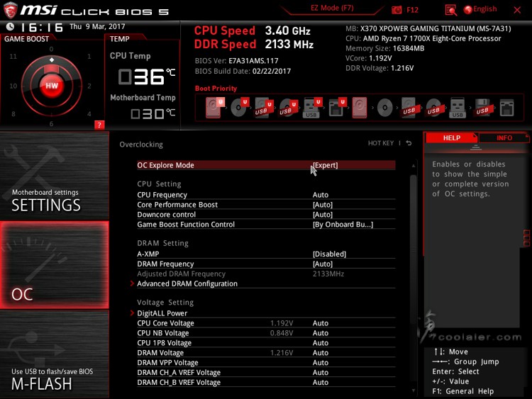Click the grip handle under HELP tab
The height and width of the screenshot is (399, 532).
(x=476, y=147)
